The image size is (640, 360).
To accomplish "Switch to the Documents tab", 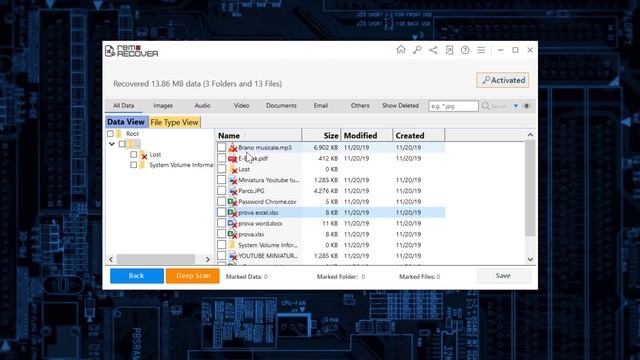I will (x=281, y=106).
